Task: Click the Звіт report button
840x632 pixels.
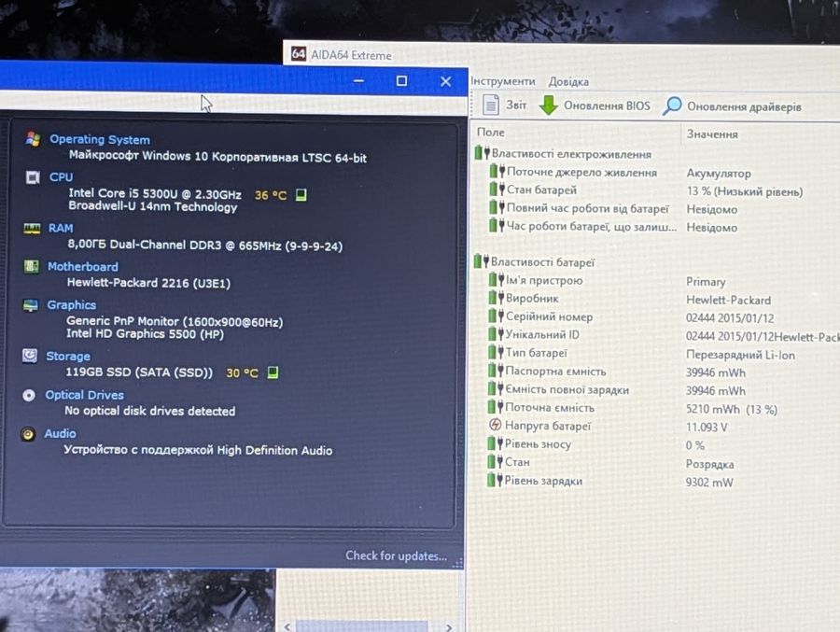Action: click(505, 105)
